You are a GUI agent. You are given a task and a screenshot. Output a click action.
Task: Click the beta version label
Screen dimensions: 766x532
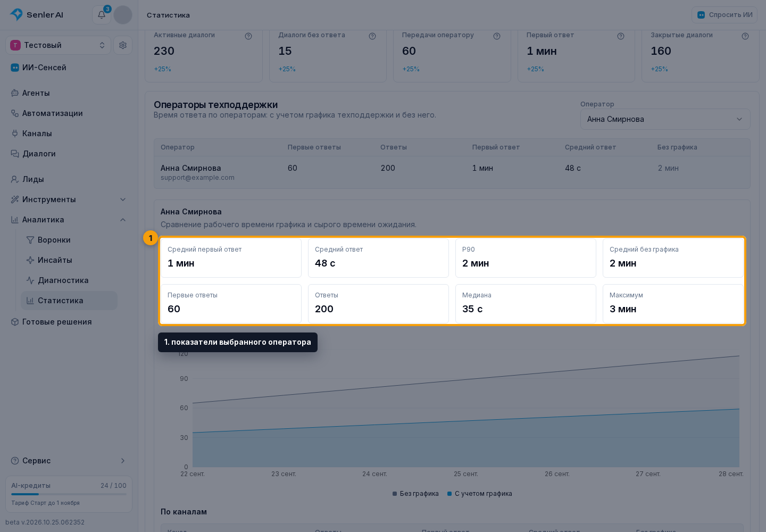(45, 522)
